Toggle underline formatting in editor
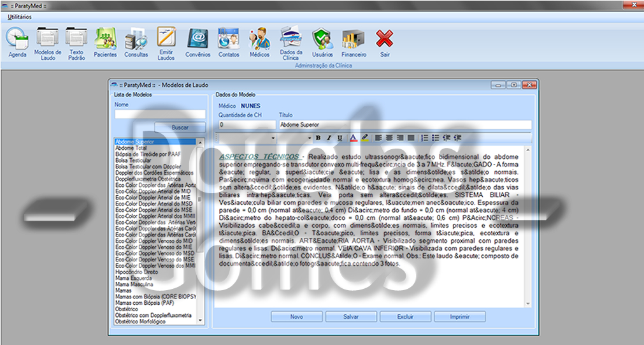The width and height of the screenshot is (644, 345). 340,138
